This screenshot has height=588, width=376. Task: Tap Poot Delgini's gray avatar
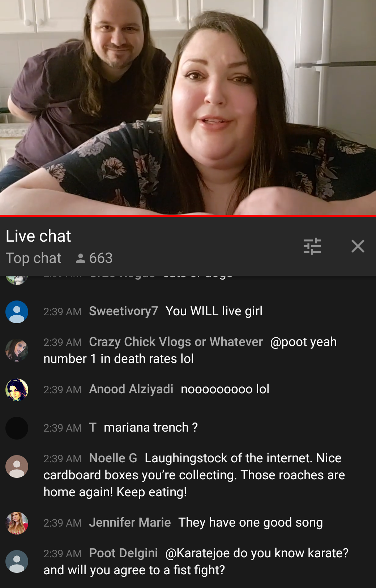click(17, 561)
